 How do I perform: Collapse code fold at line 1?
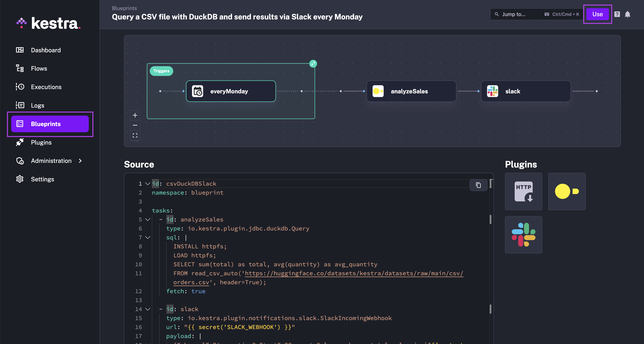coord(148,184)
